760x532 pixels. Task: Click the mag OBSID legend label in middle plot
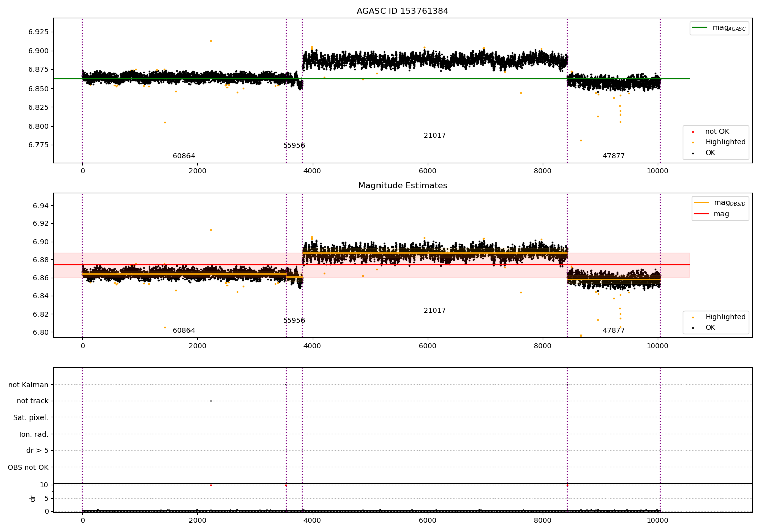[x=730, y=203]
